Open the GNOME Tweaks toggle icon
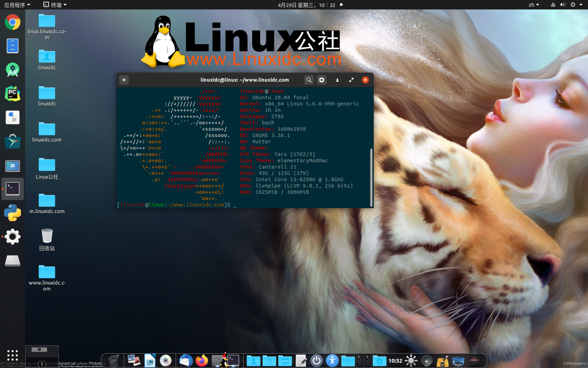The height and width of the screenshot is (368, 588). pyautogui.click(x=13, y=117)
